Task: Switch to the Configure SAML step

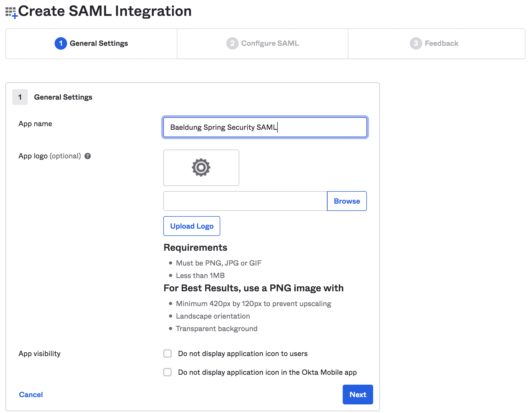Action: click(x=270, y=43)
